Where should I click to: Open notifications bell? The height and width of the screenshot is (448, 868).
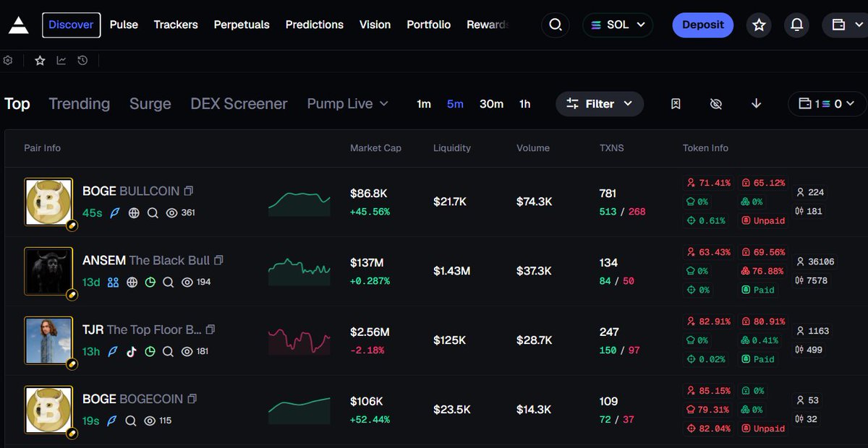796,25
